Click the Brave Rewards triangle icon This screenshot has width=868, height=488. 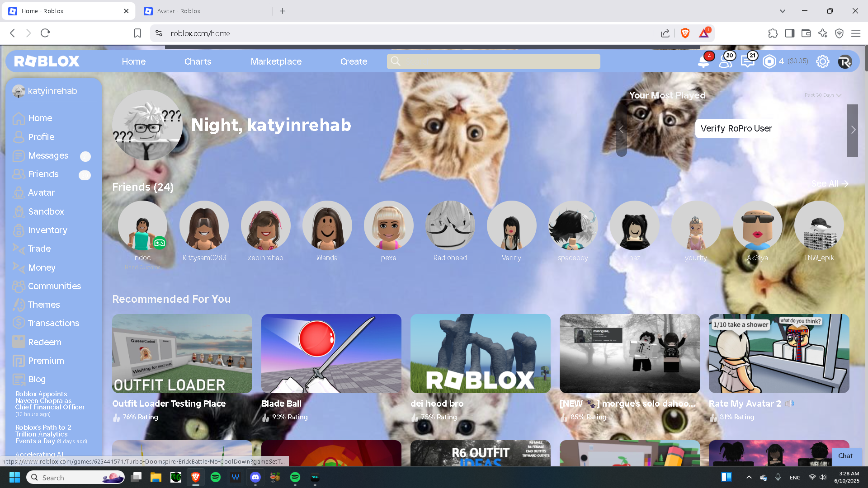pos(704,33)
